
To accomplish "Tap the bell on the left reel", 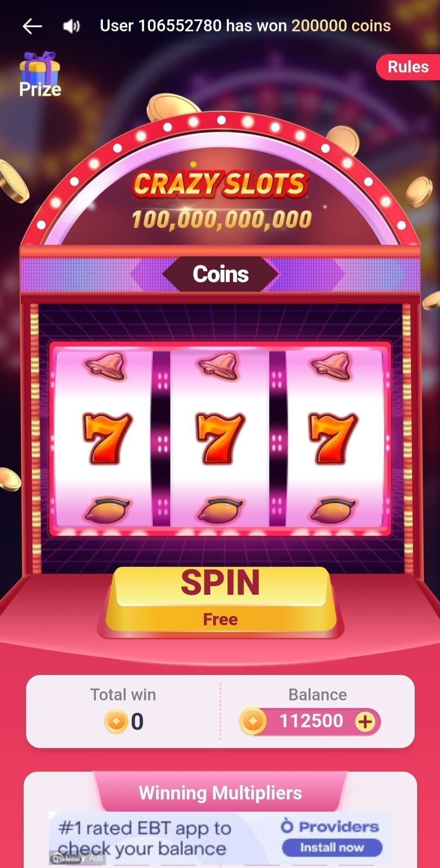I will 106,366.
